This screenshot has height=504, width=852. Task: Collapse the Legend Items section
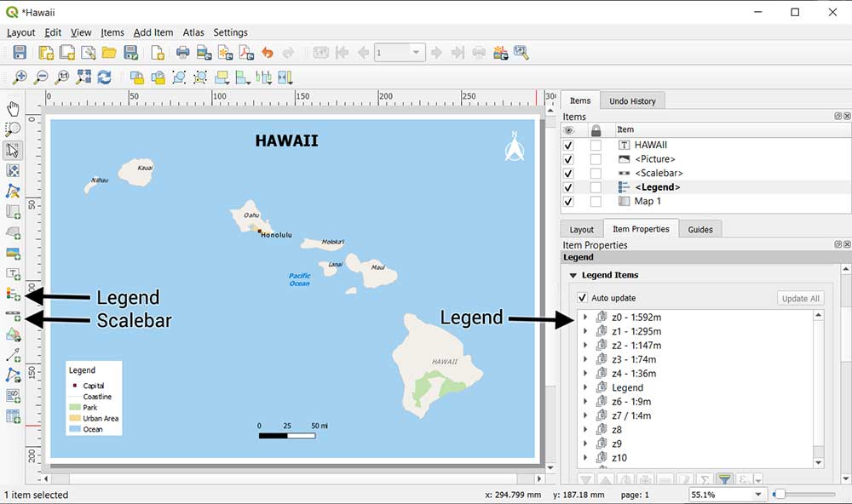[573, 275]
